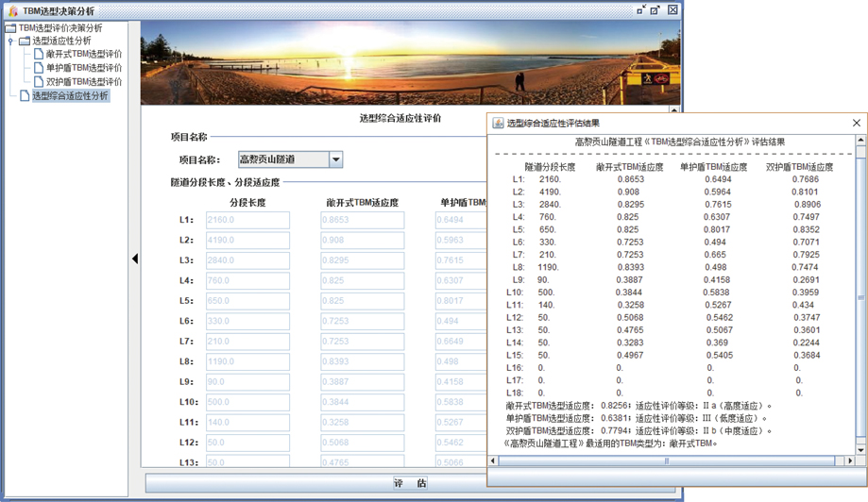Click L11 敞开式TBM适应度 field 0.3258

(x=363, y=422)
